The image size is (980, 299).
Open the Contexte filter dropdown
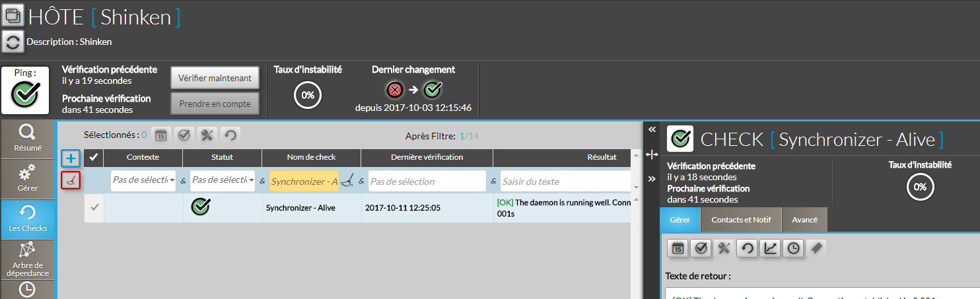(143, 181)
